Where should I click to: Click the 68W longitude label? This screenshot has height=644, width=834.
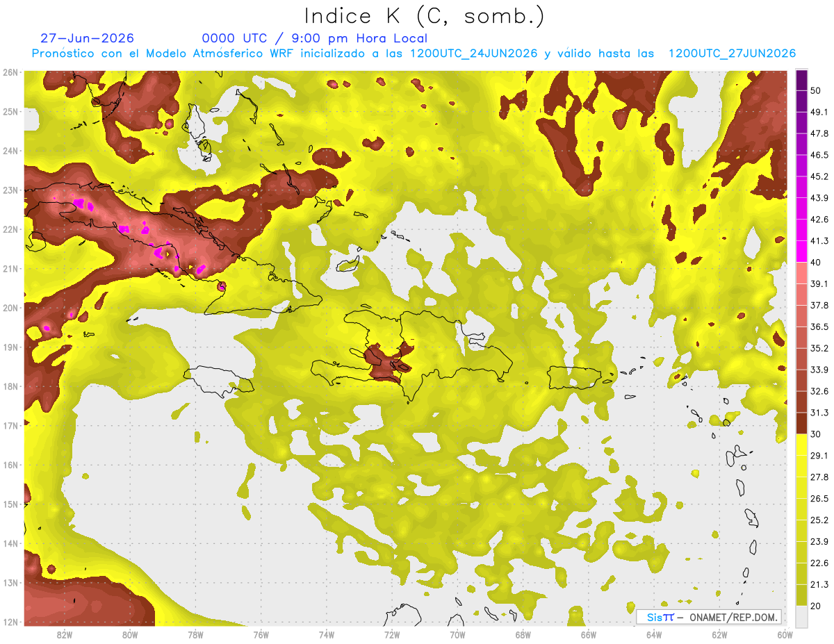pos(523,635)
